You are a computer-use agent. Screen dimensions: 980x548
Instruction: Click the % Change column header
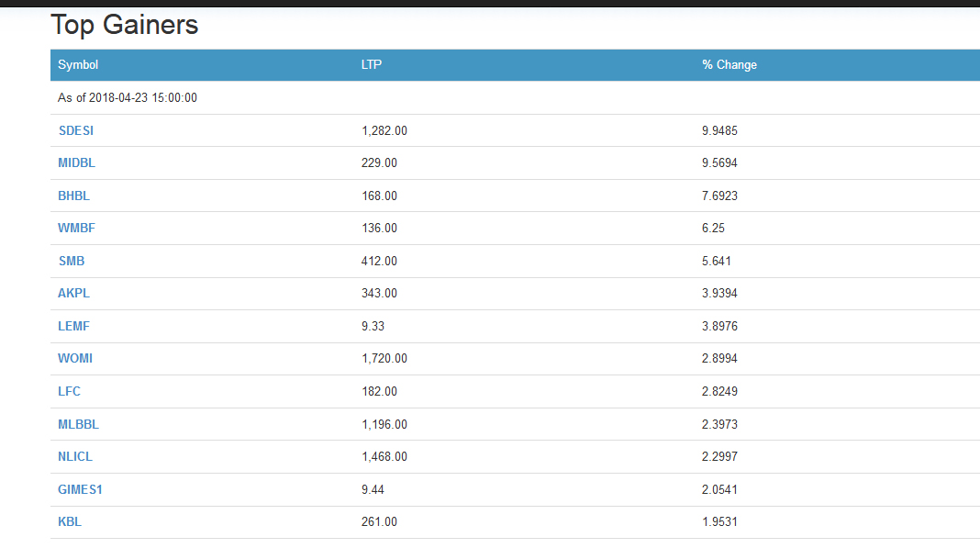point(729,64)
